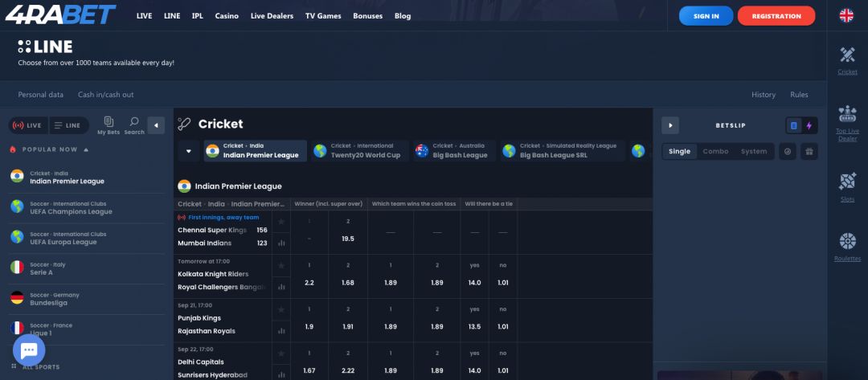Image resolution: width=868 pixels, height=380 pixels.
Task: Open the league list dropdown arrow
Action: 188,151
